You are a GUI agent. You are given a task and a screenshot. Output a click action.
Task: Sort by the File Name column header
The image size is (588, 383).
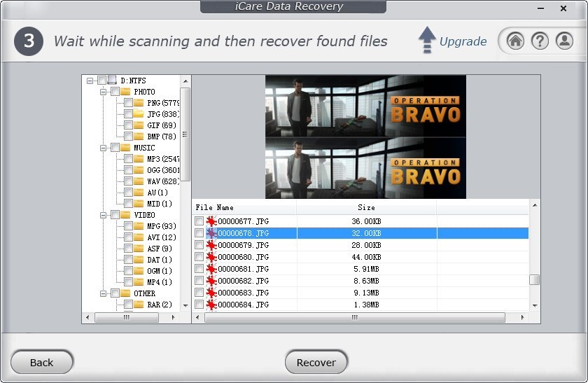point(244,207)
